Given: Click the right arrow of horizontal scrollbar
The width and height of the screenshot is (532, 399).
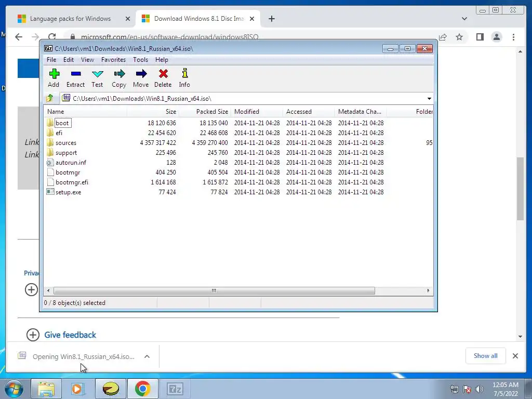Looking at the screenshot, I should point(428,290).
